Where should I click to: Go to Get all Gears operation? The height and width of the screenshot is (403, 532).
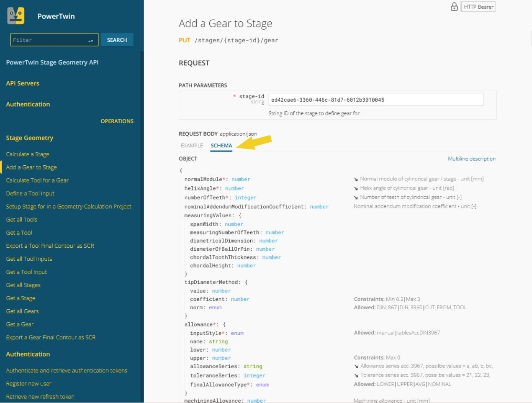[x=22, y=311]
